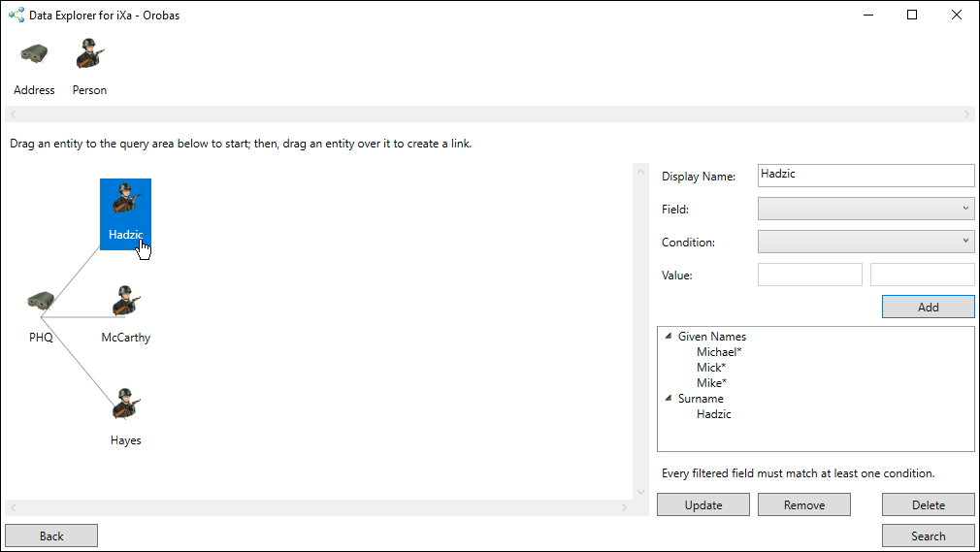Viewport: 980px width, 552px height.
Task: Click the Display Name text field
Action: (866, 176)
